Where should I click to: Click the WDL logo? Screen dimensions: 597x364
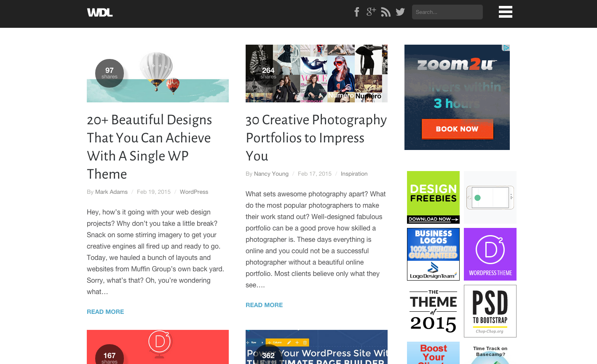click(99, 12)
